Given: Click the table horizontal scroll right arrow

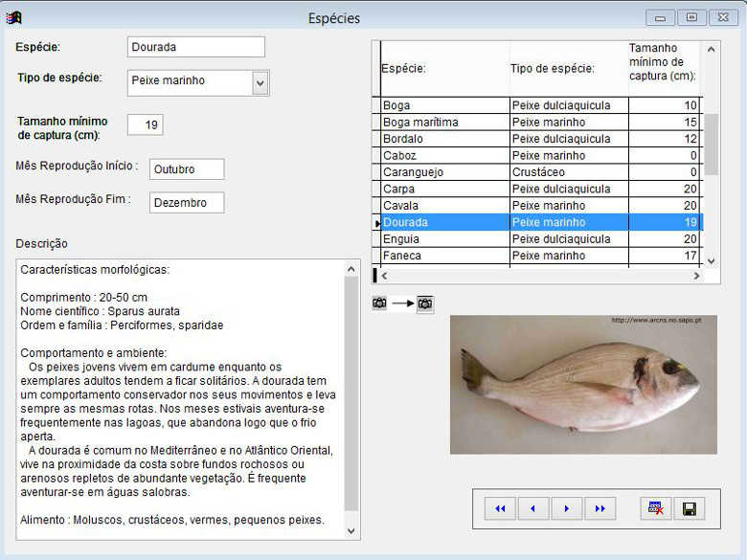Looking at the screenshot, I should (x=696, y=276).
